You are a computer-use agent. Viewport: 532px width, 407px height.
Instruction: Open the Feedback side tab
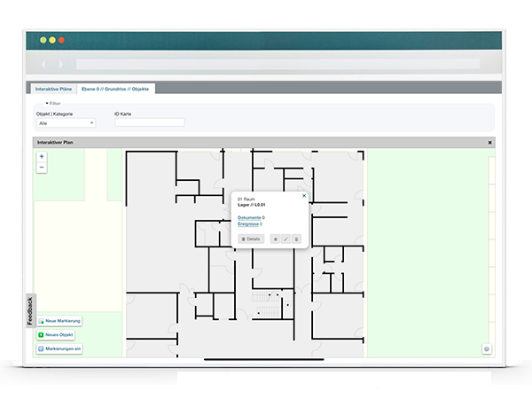[30, 310]
